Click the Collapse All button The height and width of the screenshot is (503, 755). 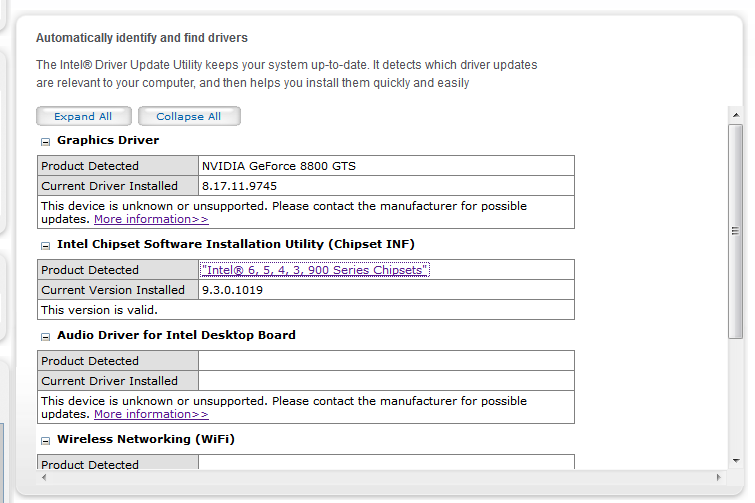(x=189, y=116)
